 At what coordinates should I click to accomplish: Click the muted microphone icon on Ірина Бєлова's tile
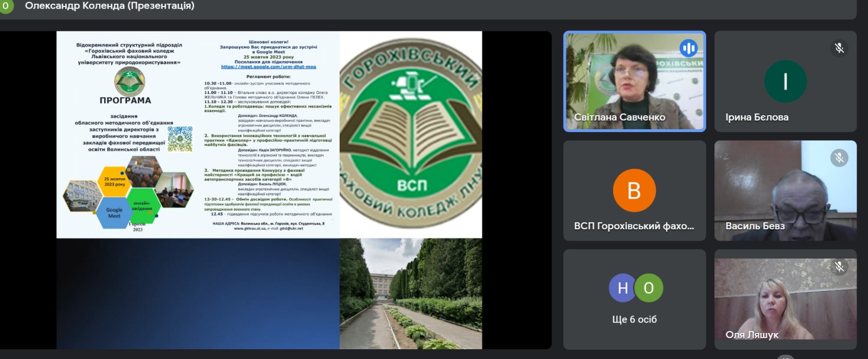[839, 48]
